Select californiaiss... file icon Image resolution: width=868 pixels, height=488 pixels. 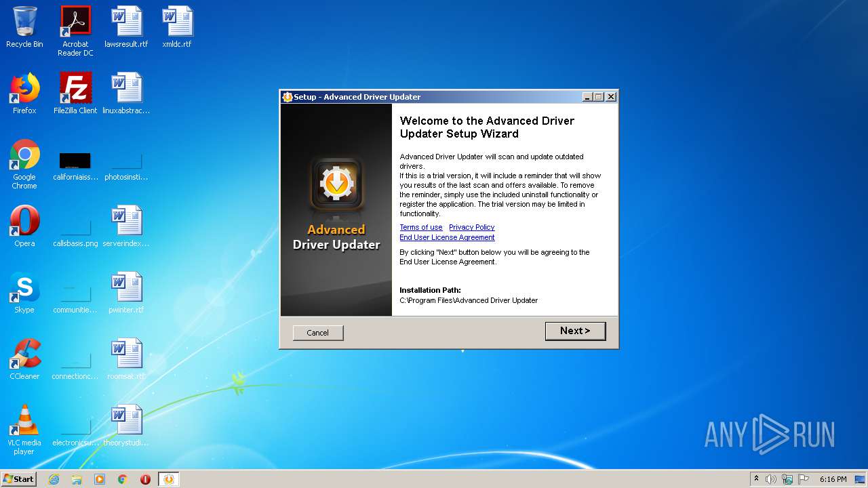tap(75, 167)
